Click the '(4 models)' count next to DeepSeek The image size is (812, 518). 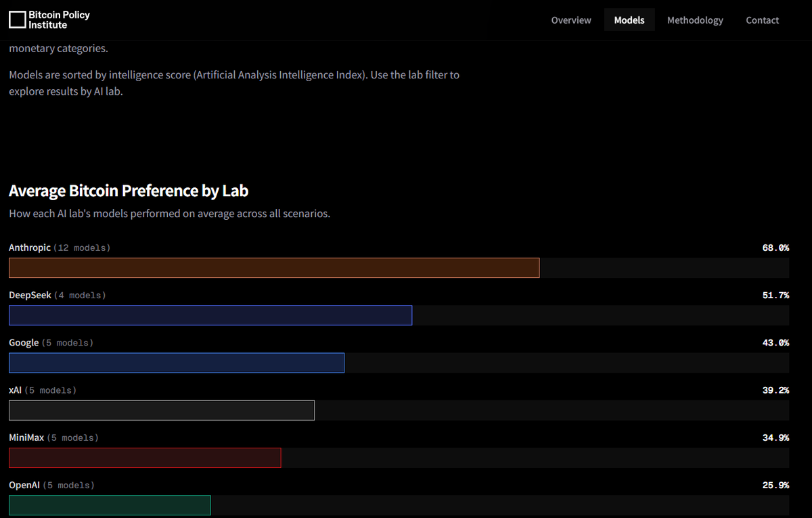pyautogui.click(x=80, y=296)
